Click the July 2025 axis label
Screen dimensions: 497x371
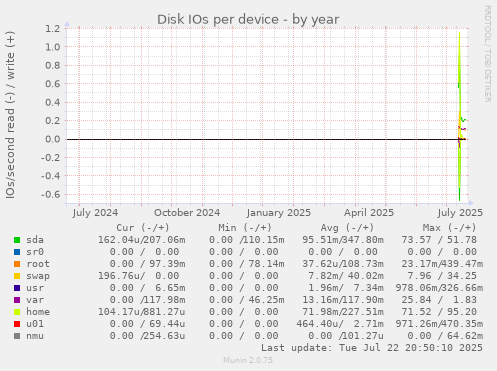(x=460, y=213)
